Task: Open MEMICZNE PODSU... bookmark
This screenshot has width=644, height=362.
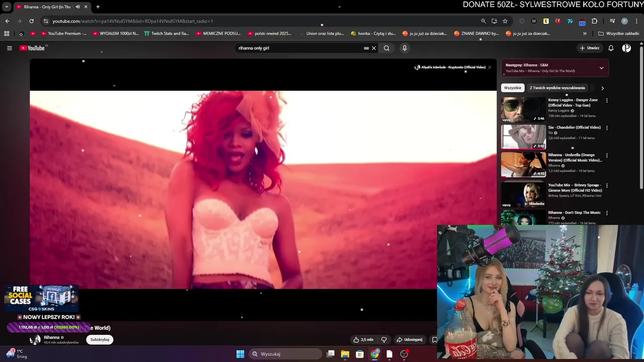Action: pyautogui.click(x=218, y=34)
